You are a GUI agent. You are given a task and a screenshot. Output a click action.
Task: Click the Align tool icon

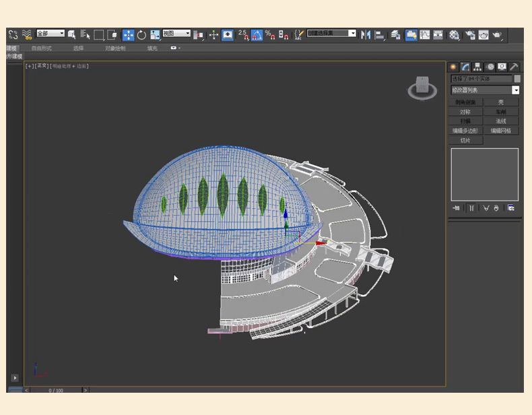[x=379, y=35]
